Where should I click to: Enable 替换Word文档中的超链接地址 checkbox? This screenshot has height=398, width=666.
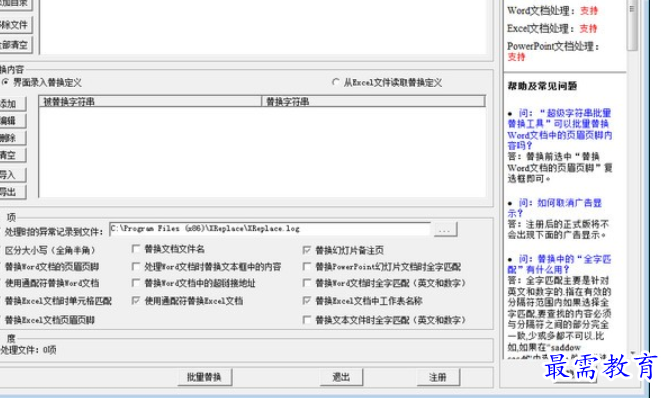(136, 283)
